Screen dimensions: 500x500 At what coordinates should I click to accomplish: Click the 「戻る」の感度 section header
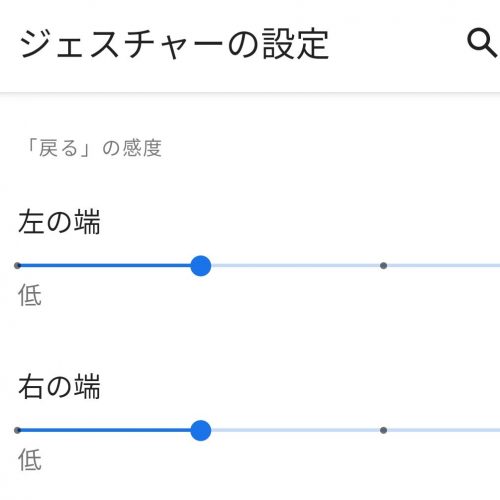click(x=94, y=148)
